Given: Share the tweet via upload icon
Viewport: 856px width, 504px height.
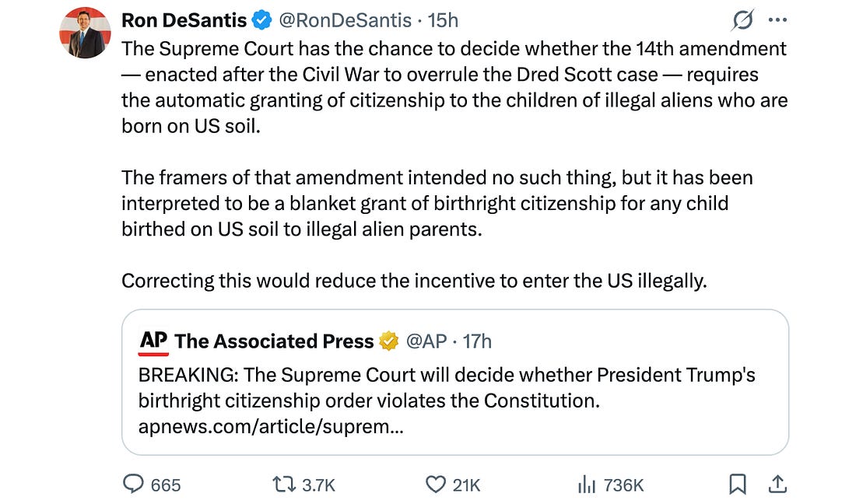Looking at the screenshot, I should coord(777,485).
